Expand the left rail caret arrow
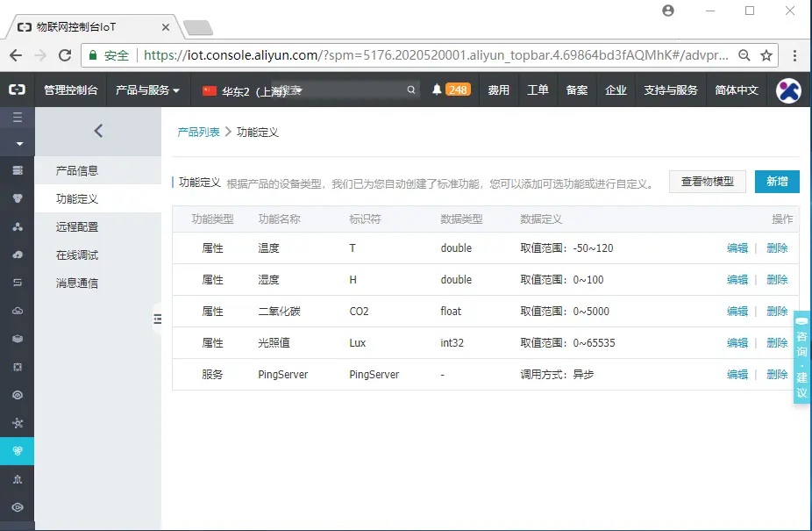 (19, 144)
